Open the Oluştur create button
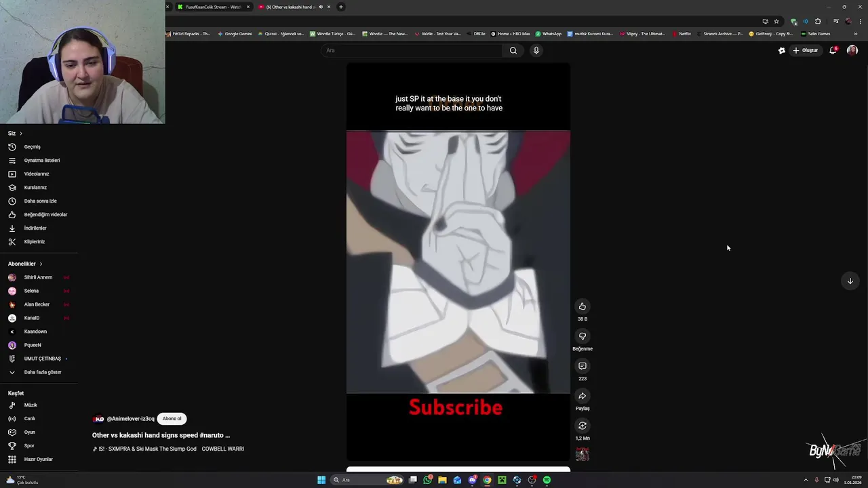The width and height of the screenshot is (868, 488). (806, 50)
